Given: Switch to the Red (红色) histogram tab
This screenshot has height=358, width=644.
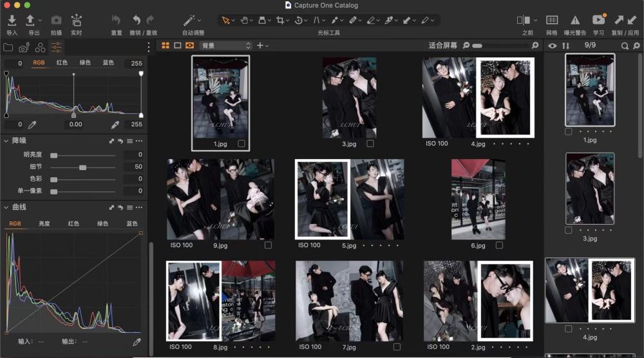Looking at the screenshot, I should coord(62,63).
